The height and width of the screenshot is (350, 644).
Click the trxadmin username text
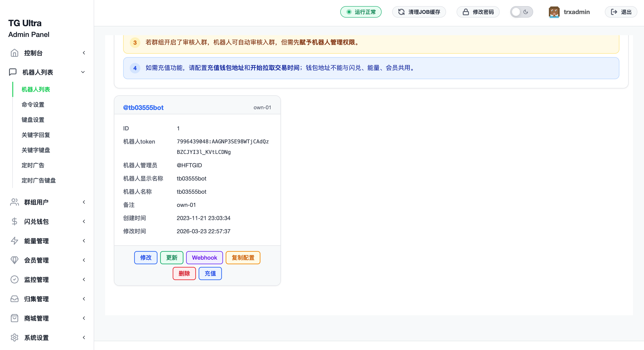[576, 12]
